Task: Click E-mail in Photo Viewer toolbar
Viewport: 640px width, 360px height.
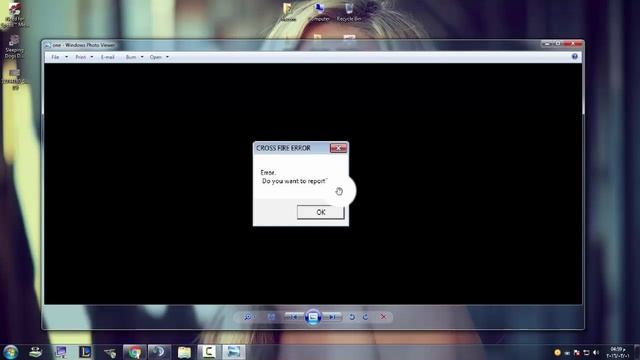Action: pos(108,57)
